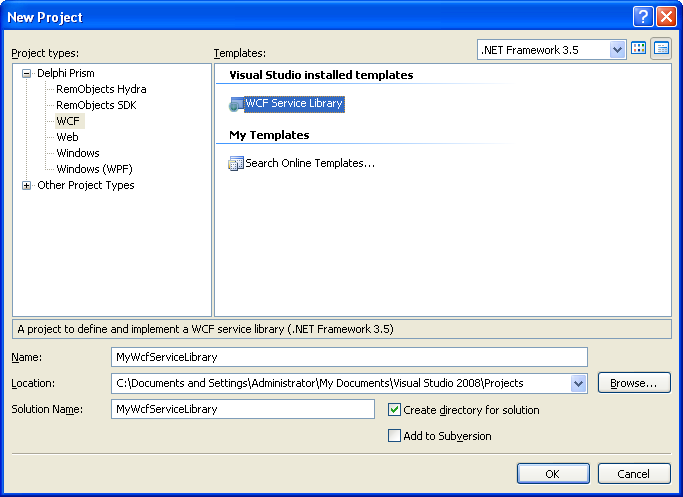Select the Web project type

click(67, 137)
